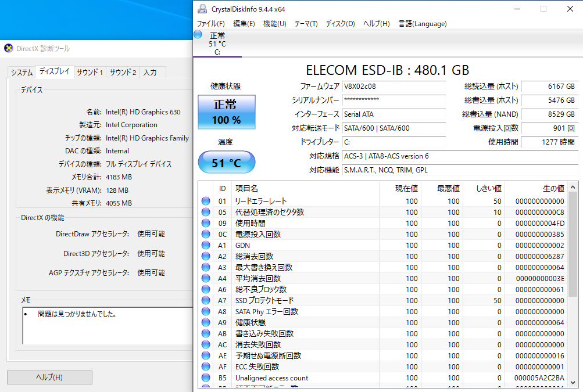The height and width of the screenshot is (392, 583).
Task: Click status orb for ID A2 row
Action: coord(206,256)
